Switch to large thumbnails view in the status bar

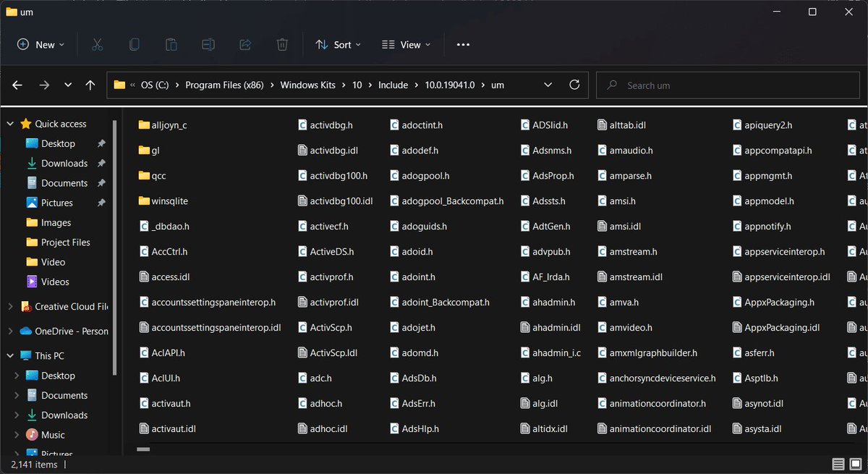pos(856,464)
